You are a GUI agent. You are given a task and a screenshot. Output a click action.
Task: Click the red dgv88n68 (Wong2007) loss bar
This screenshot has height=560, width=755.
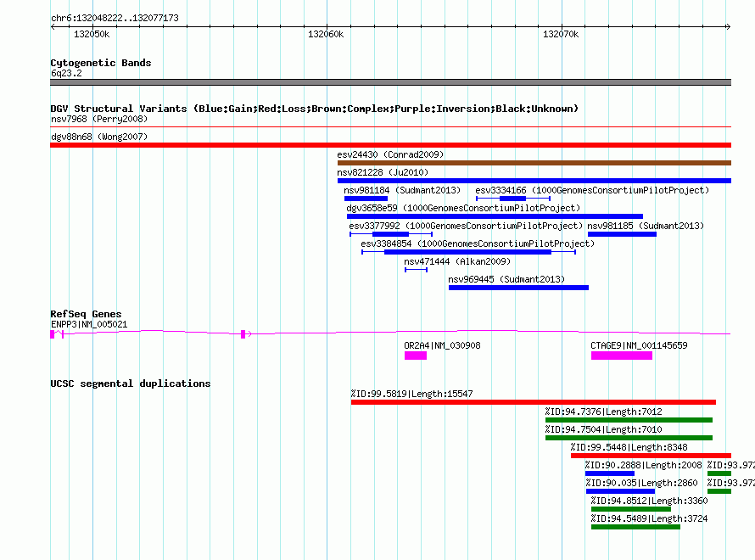390,145
